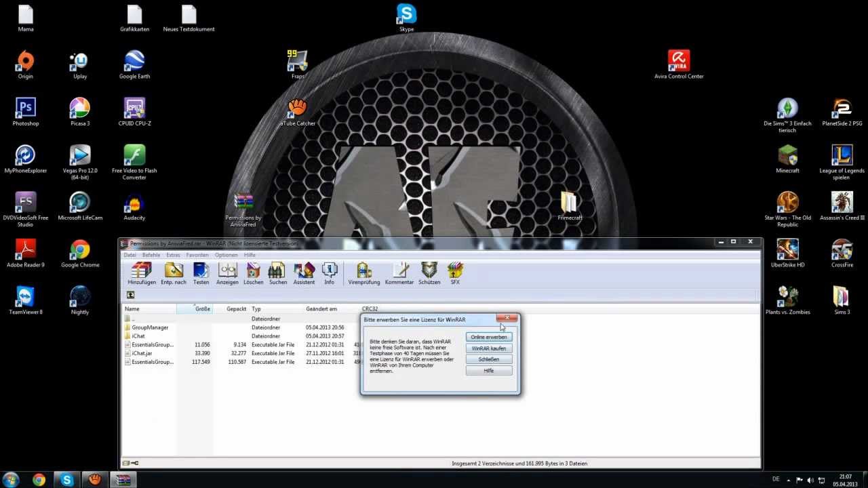Click the Schützen toolbar icon
The width and height of the screenshot is (868, 488).
(x=429, y=273)
